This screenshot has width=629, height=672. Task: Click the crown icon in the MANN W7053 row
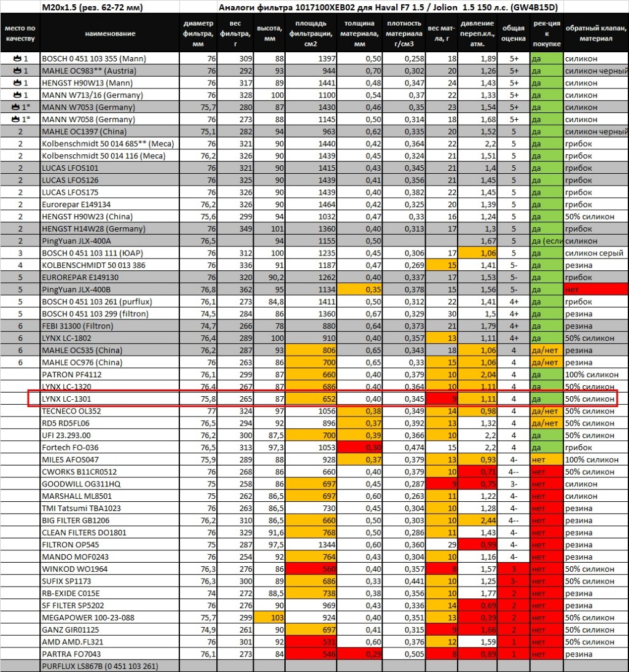click(x=15, y=107)
